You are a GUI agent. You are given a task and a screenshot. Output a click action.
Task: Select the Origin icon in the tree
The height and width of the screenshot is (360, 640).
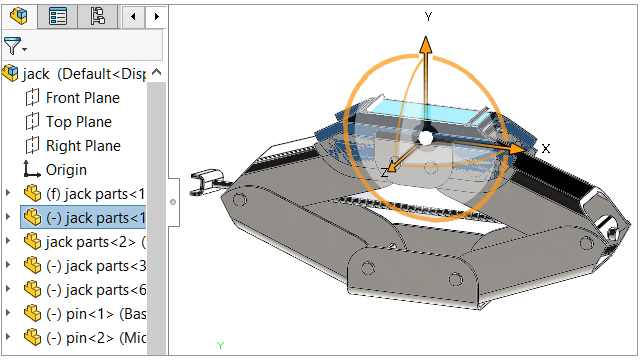click(x=32, y=169)
